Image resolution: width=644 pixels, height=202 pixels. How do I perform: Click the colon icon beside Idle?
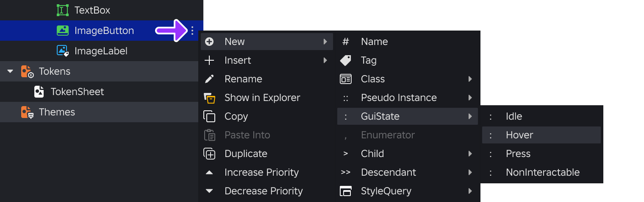[491, 116]
